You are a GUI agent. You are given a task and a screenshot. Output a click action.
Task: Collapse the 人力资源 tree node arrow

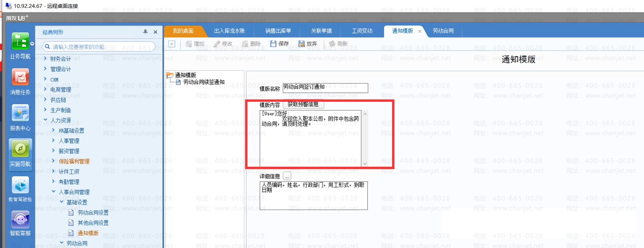[x=45, y=120]
